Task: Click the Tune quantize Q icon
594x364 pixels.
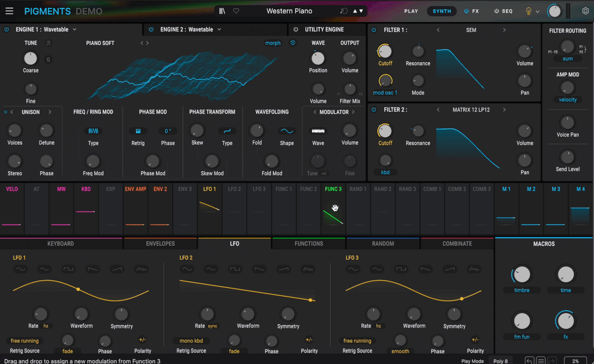Action: pyautogui.click(x=48, y=59)
